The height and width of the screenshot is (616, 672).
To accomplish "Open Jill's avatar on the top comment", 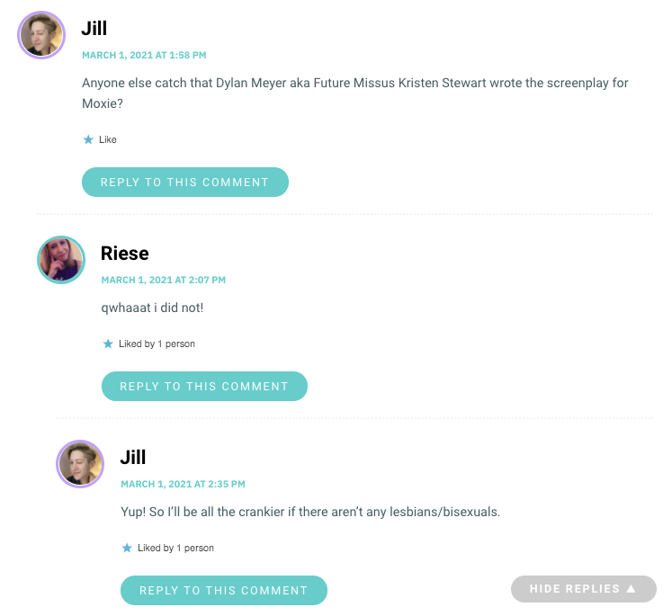I will (41, 35).
